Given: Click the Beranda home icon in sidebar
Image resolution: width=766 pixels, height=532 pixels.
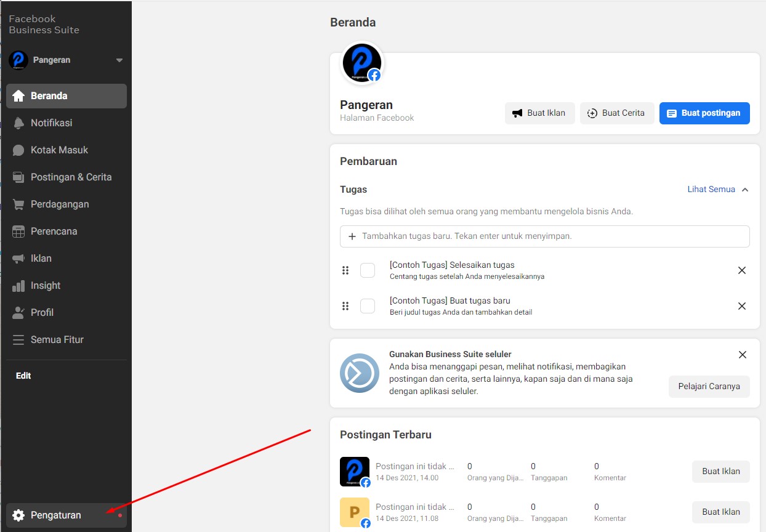Looking at the screenshot, I should (18, 96).
